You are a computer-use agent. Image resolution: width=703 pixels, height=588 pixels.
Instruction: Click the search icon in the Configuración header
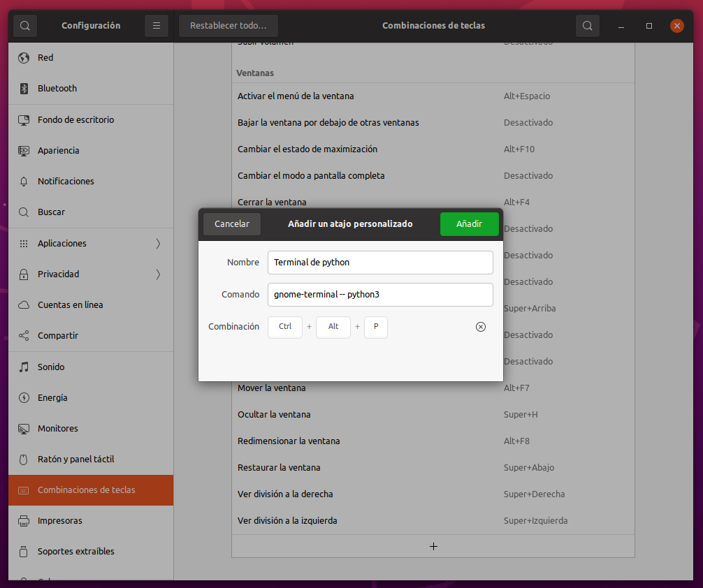point(24,26)
